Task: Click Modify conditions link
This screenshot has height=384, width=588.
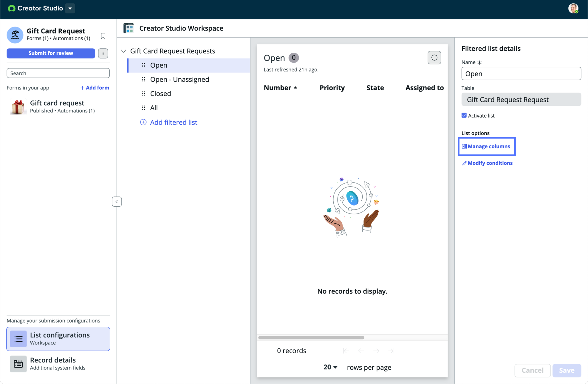Action: pos(487,163)
